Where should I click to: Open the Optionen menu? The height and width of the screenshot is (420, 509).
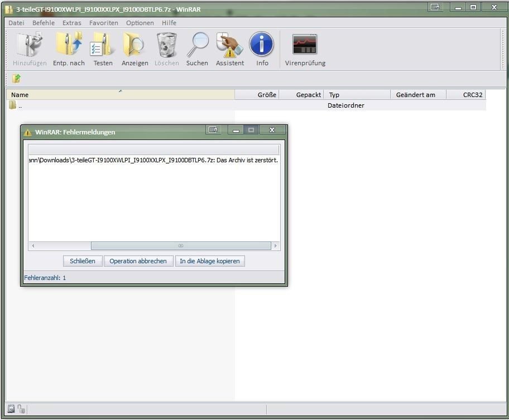(140, 23)
